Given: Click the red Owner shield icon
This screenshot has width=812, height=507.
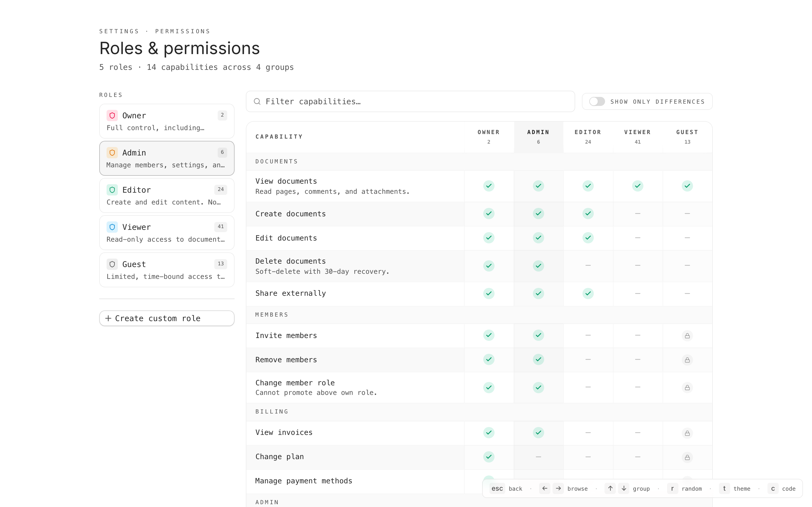Looking at the screenshot, I should [x=112, y=115].
